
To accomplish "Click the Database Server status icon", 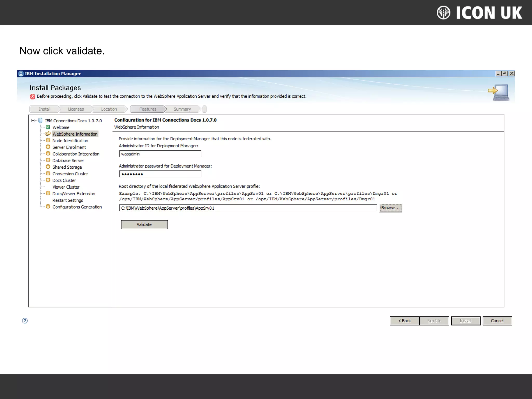I will point(48,160).
